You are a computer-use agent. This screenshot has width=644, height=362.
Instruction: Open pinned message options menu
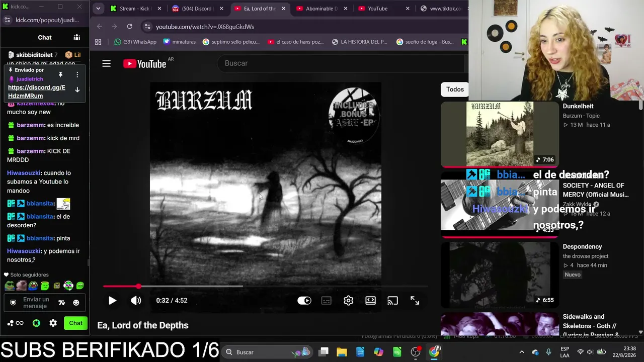pyautogui.click(x=77, y=74)
